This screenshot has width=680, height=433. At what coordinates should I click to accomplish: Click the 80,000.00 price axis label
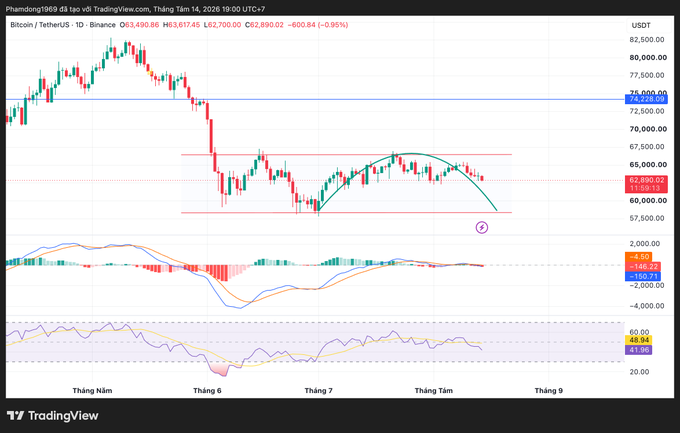click(648, 57)
